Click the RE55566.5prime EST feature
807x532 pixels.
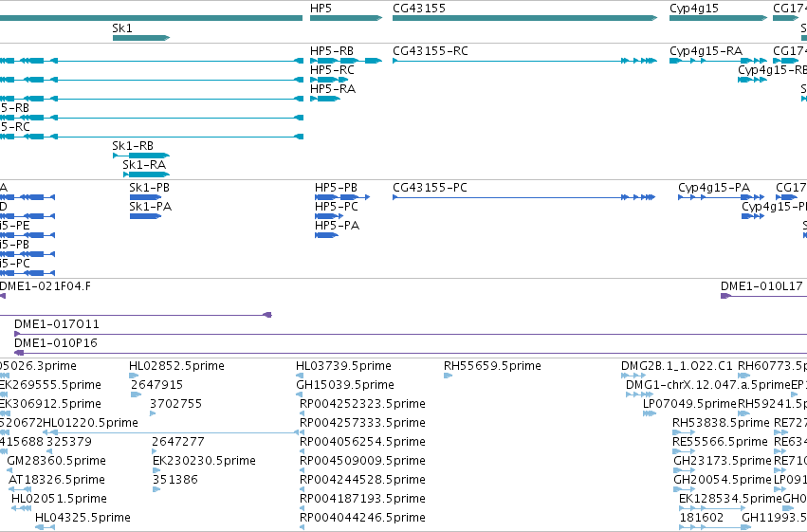[x=684, y=451]
